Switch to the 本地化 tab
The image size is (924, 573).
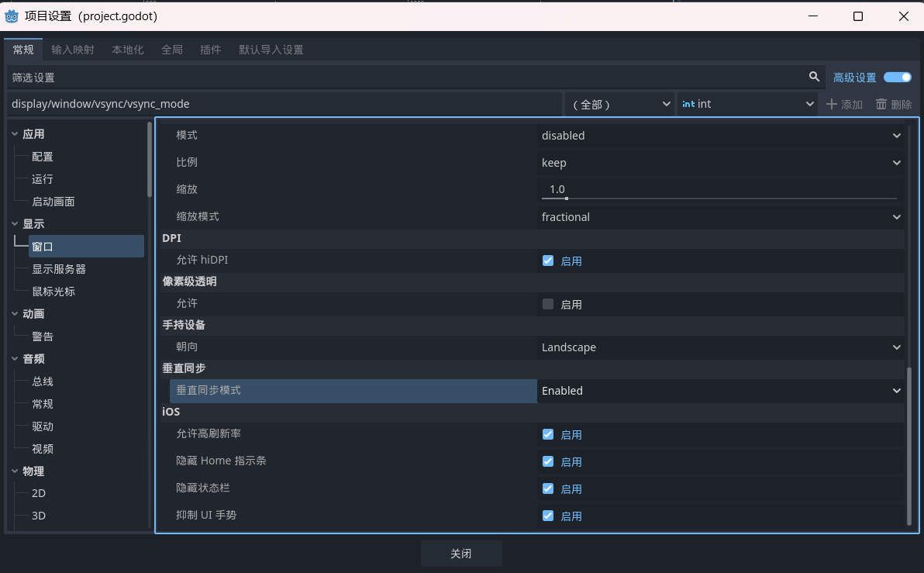[x=128, y=50]
